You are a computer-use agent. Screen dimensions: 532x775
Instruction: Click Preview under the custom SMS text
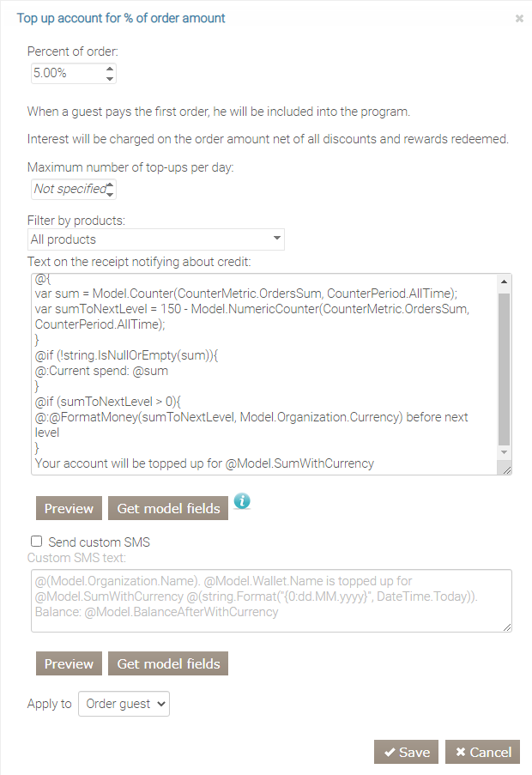coord(69,663)
